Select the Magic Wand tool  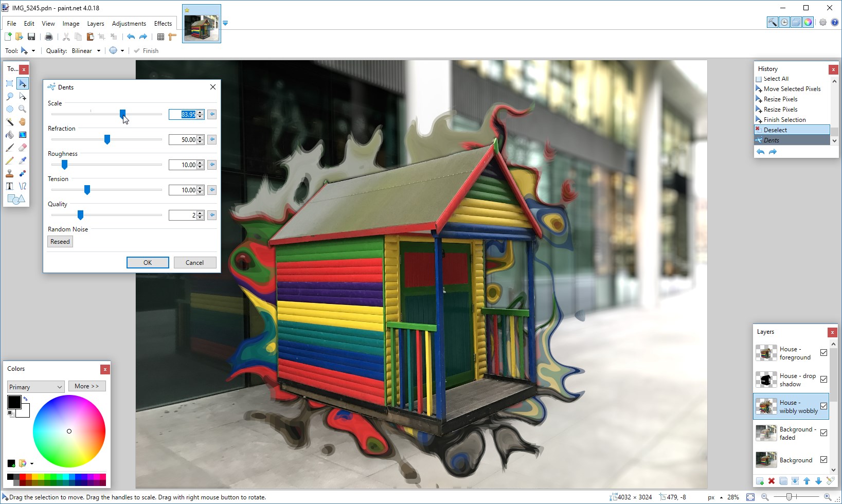click(9, 122)
